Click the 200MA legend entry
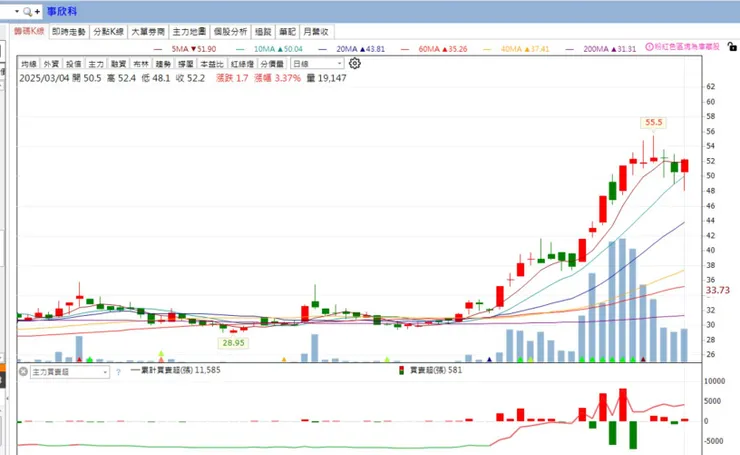This screenshot has width=740, height=455. (601, 49)
